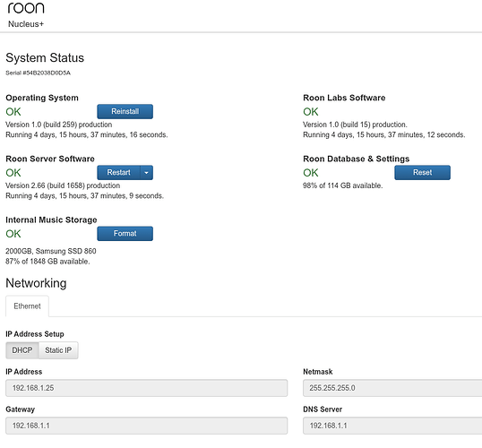Open the Restart button dropdown arrow

point(147,173)
